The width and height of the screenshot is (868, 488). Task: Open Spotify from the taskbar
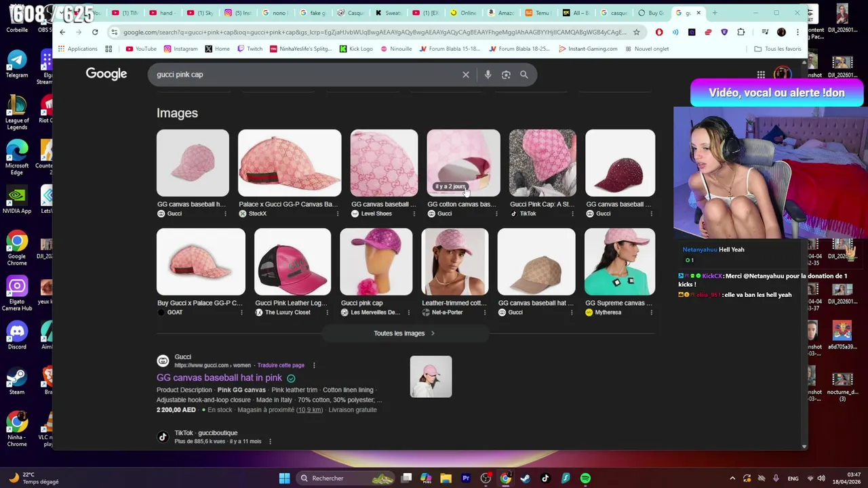(585, 479)
